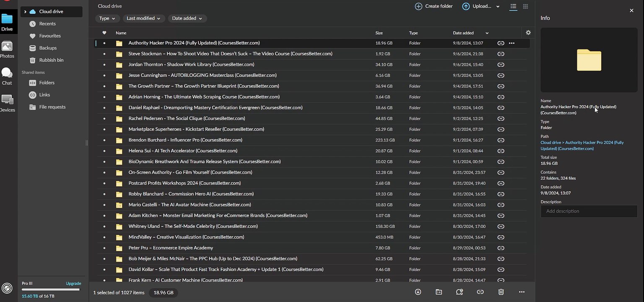Click the link icon in bottom bar
Viewport: 644px width, 302px height.
[x=480, y=292]
